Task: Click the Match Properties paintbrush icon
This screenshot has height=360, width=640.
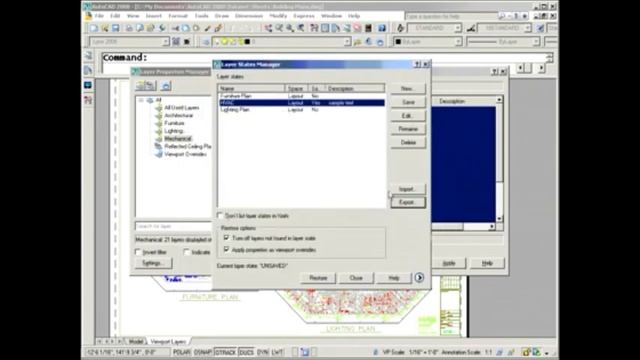Action: [x=208, y=28]
